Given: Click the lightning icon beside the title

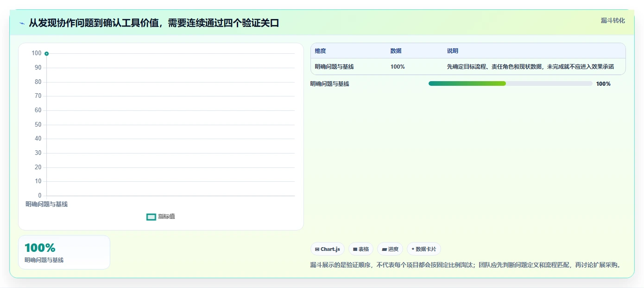Looking at the screenshot, I should (22, 23).
